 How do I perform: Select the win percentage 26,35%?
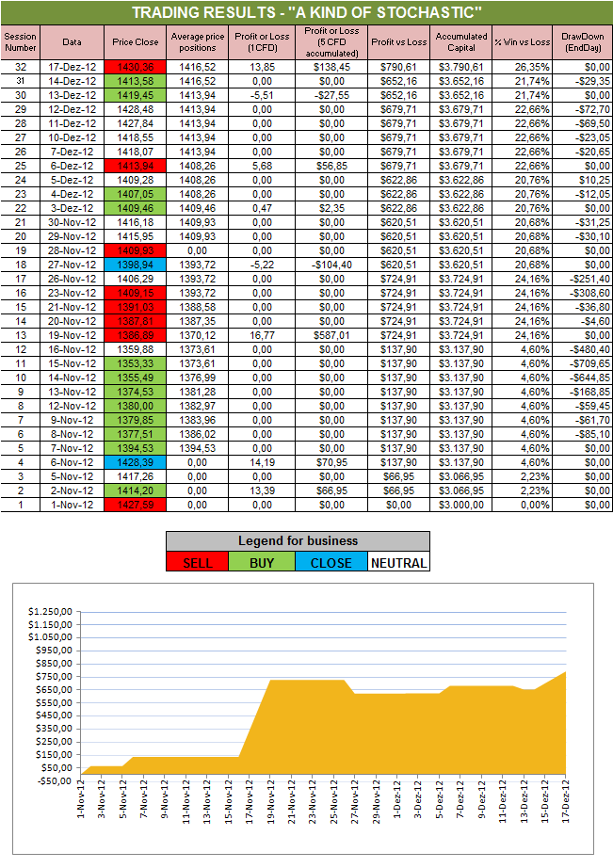pyautogui.click(x=523, y=67)
